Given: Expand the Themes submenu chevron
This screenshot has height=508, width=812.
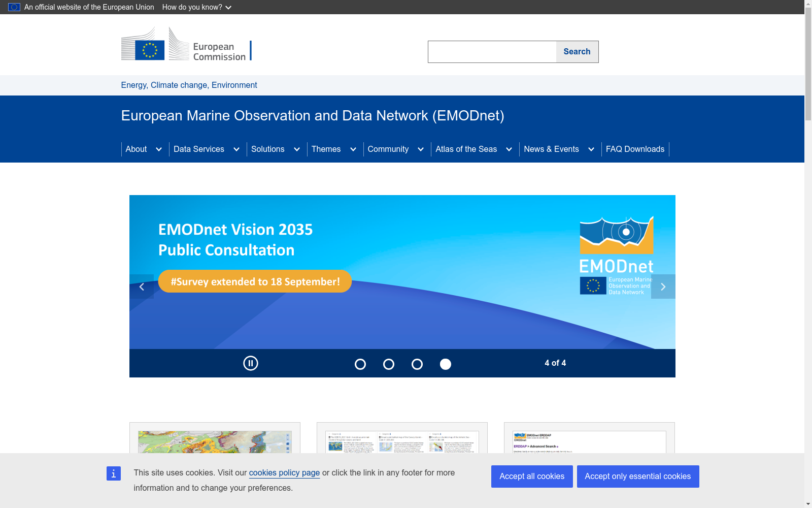Looking at the screenshot, I should pyautogui.click(x=353, y=149).
